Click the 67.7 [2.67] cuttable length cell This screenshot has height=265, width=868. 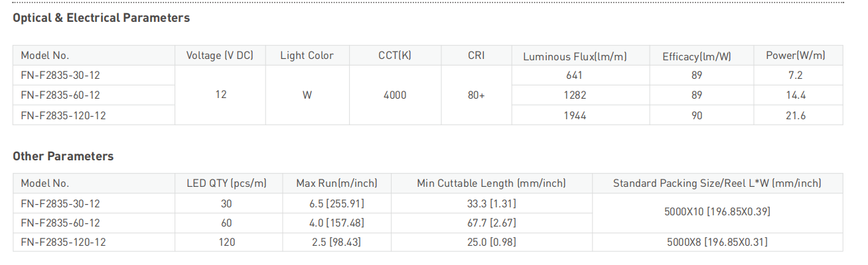(492, 223)
